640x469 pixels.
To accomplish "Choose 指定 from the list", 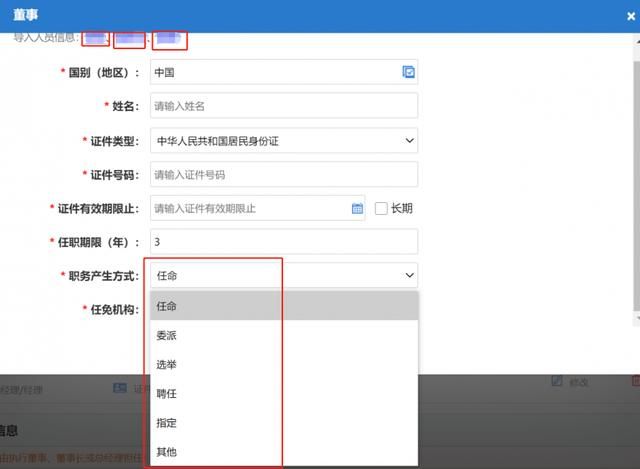I will tap(283, 424).
